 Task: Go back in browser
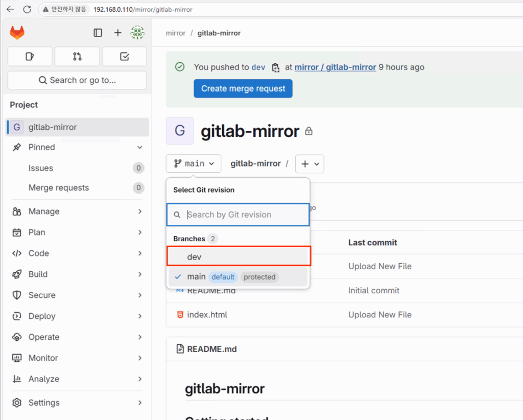pyautogui.click(x=10, y=9)
